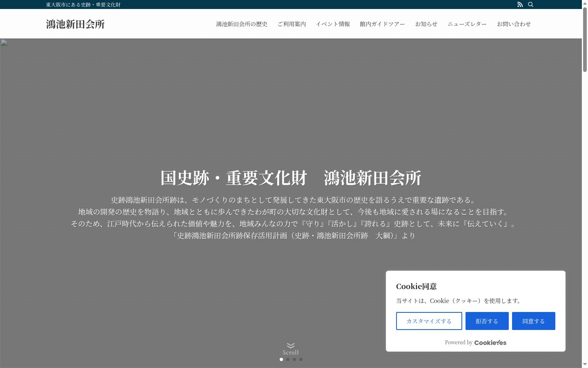Select the fourth slider dot

(x=301, y=359)
